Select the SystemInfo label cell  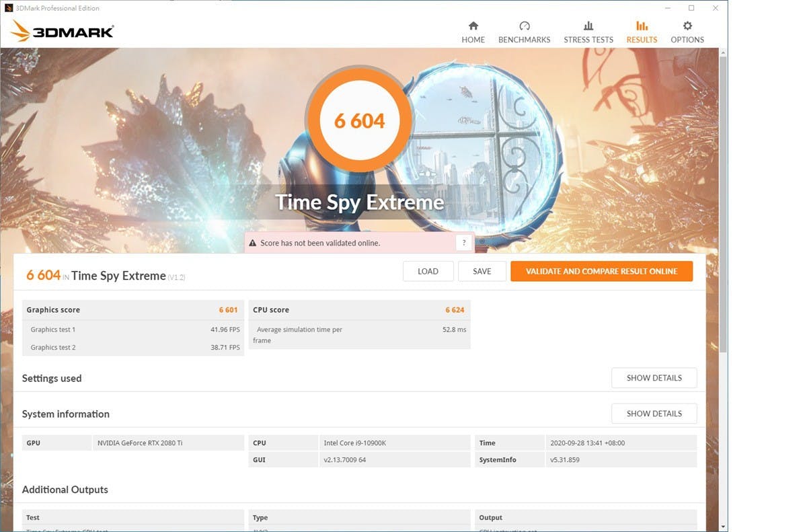tap(510, 459)
